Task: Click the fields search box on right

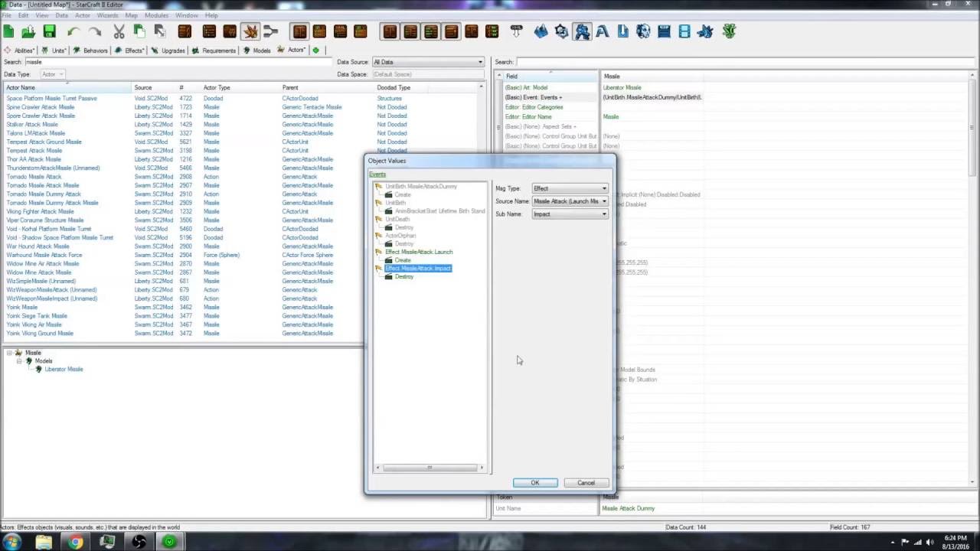Action: click(x=746, y=62)
